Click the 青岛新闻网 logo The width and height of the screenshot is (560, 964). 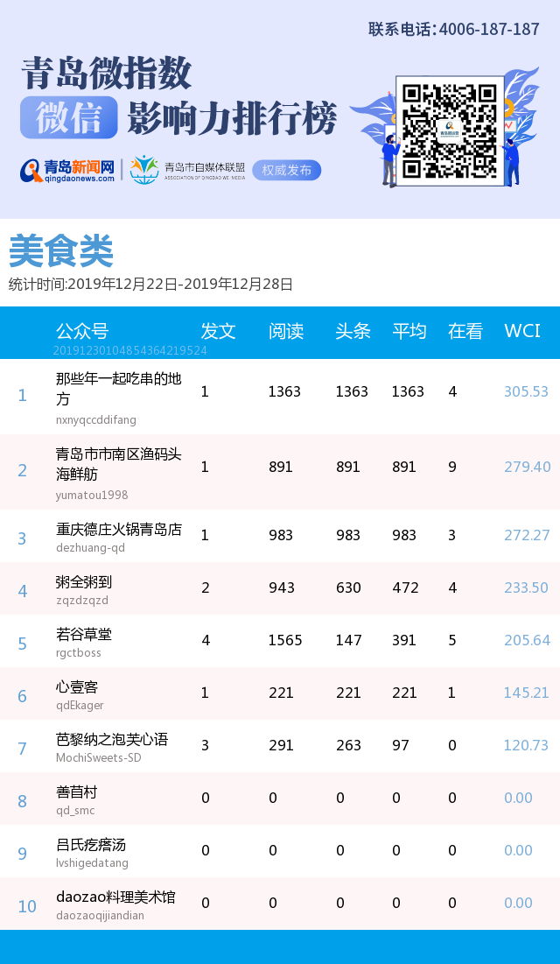pos(68,170)
